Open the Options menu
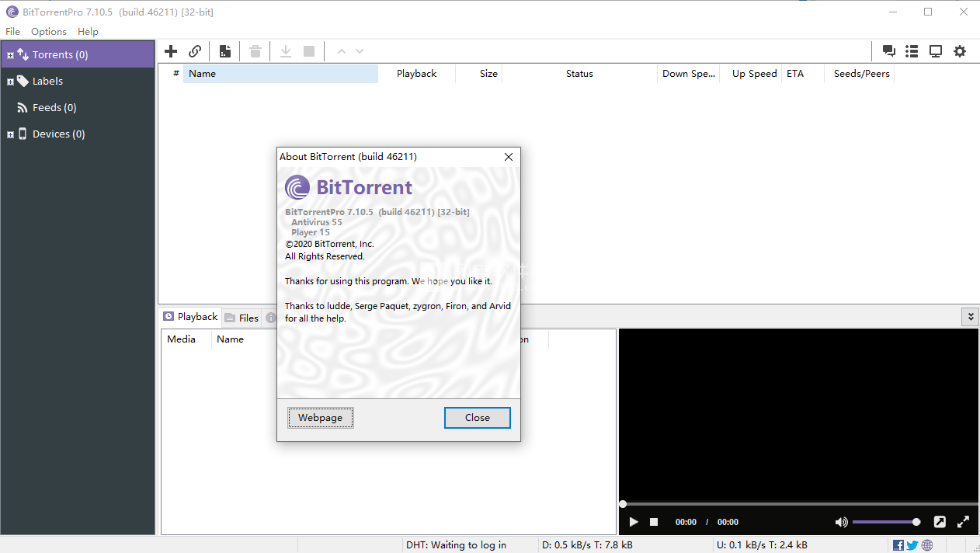 coord(49,31)
